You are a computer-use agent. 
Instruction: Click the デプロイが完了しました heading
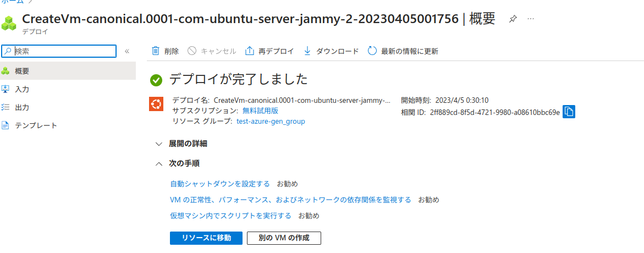[x=238, y=79]
